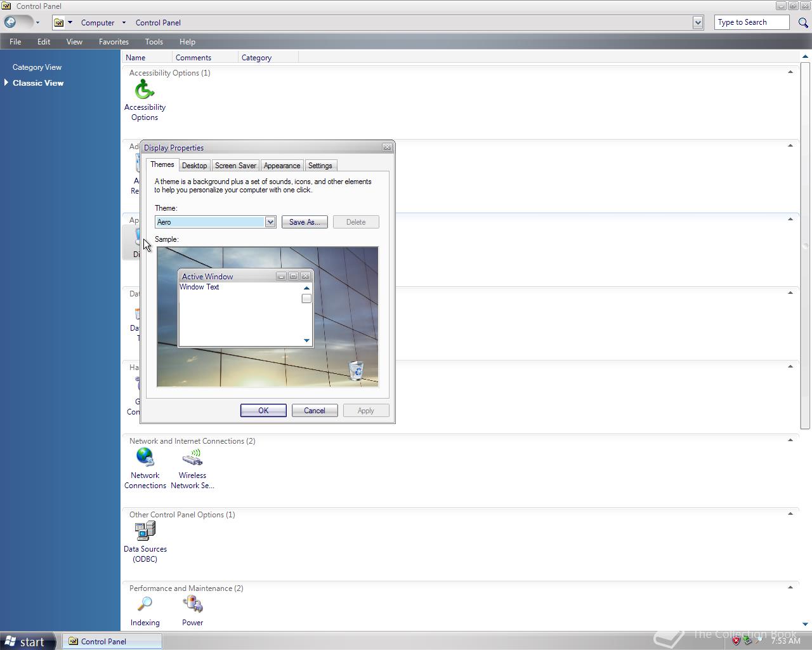
Task: Sort by the Comments column header
Action: (205, 57)
